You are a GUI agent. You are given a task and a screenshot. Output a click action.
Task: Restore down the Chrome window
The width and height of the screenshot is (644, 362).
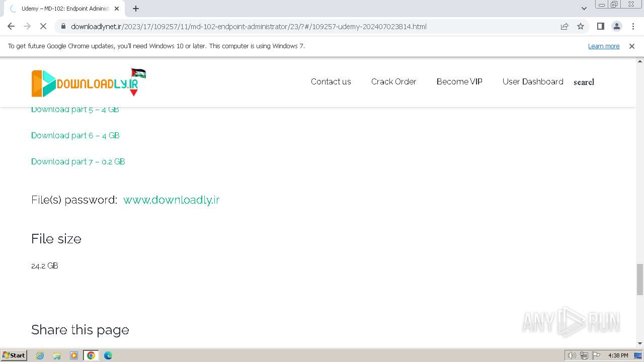tap(614, 5)
